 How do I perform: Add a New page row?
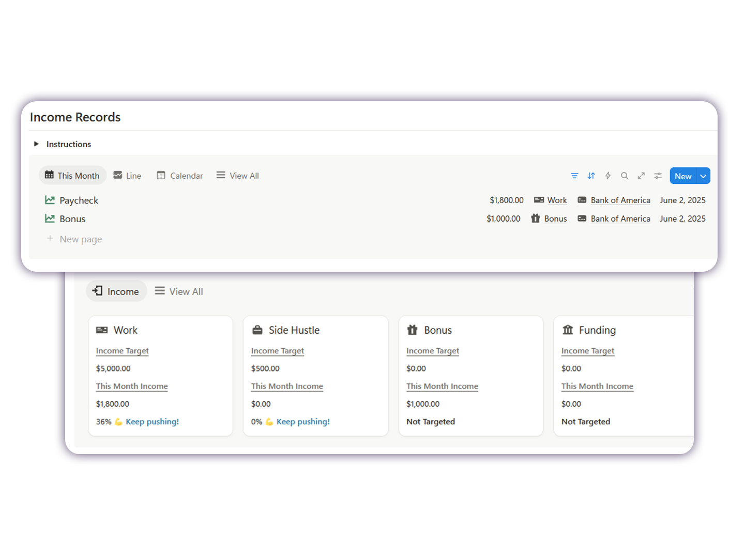point(81,239)
